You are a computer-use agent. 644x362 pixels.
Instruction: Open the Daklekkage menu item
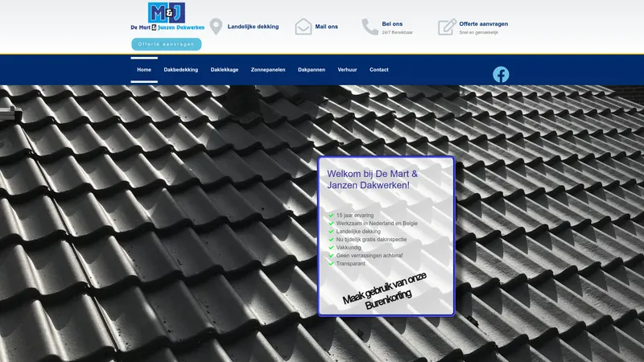225,70
